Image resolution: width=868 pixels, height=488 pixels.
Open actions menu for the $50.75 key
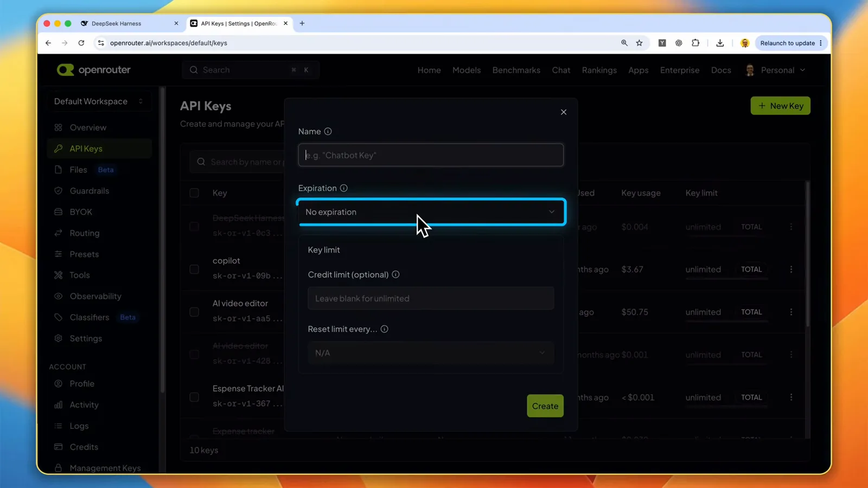(791, 312)
